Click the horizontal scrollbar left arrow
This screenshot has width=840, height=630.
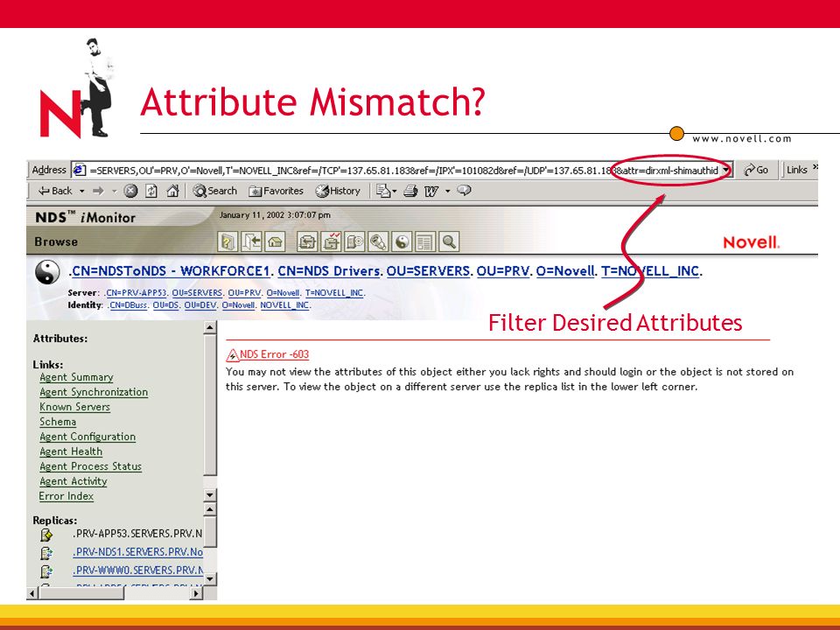click(x=32, y=593)
